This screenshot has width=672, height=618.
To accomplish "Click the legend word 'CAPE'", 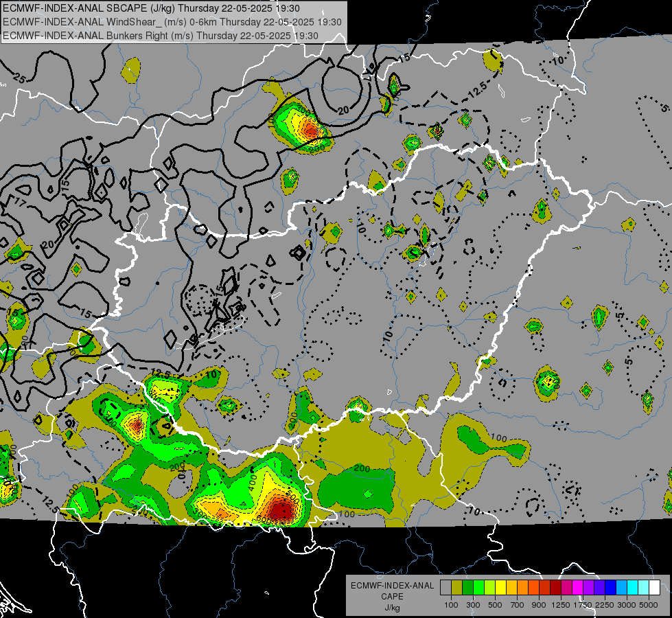I will click(x=392, y=597).
